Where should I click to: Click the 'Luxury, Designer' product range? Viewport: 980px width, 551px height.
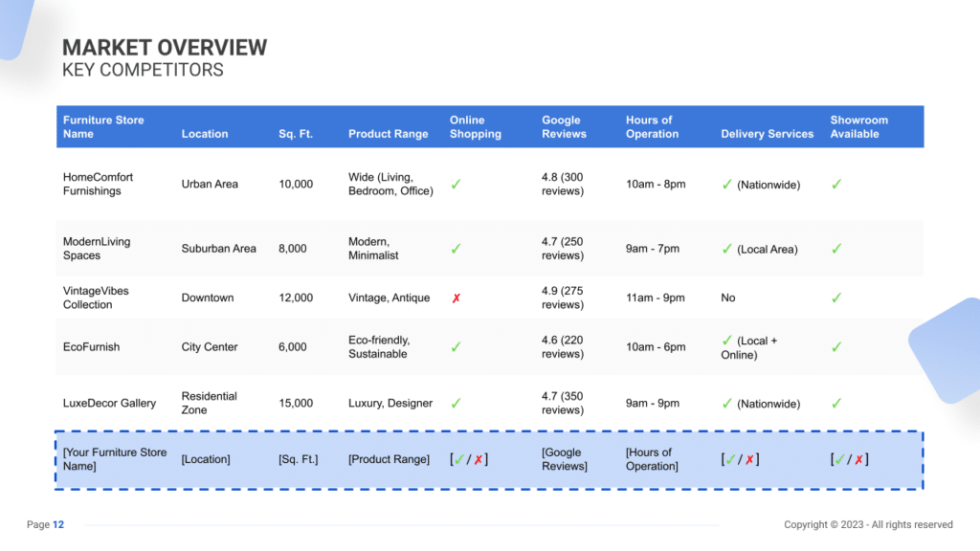390,403
